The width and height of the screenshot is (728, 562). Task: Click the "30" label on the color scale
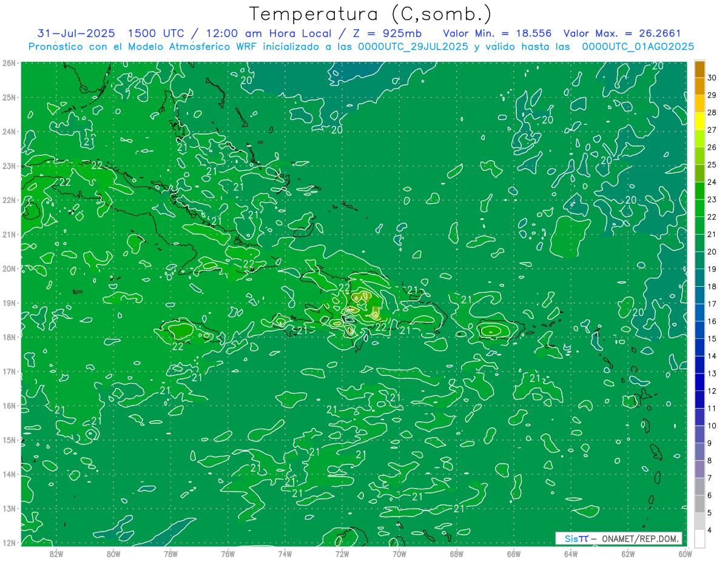pyautogui.click(x=712, y=78)
